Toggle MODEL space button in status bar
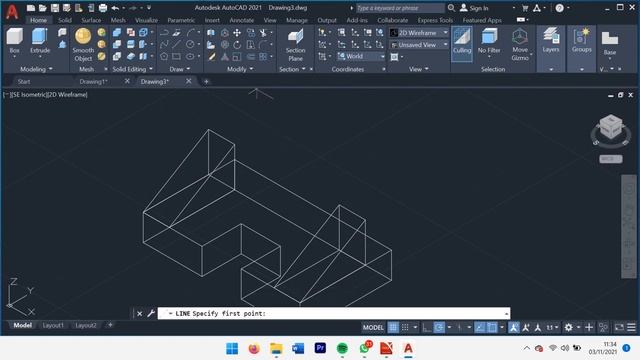640x360 pixels. coord(373,327)
